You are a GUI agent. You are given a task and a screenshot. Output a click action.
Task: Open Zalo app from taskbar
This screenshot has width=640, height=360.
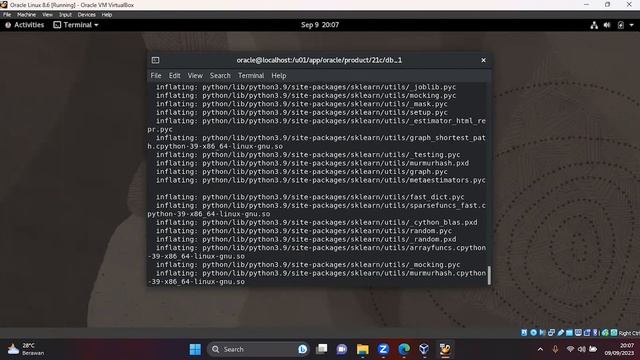[383, 349]
